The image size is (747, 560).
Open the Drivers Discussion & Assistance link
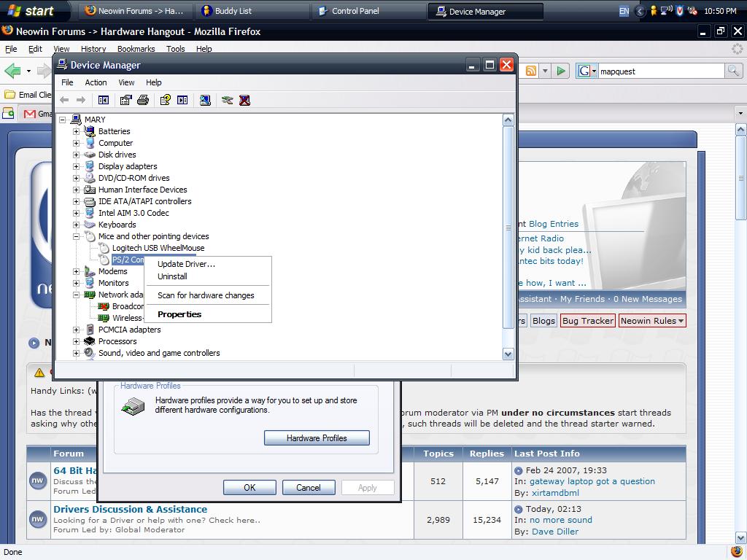tap(130, 509)
